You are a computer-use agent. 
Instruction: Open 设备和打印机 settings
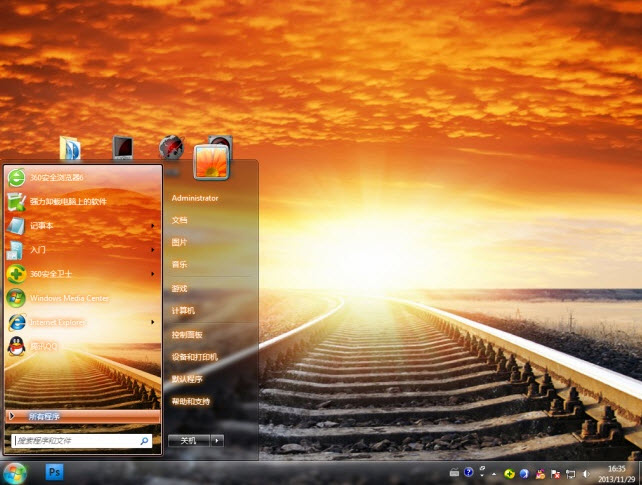pos(194,357)
